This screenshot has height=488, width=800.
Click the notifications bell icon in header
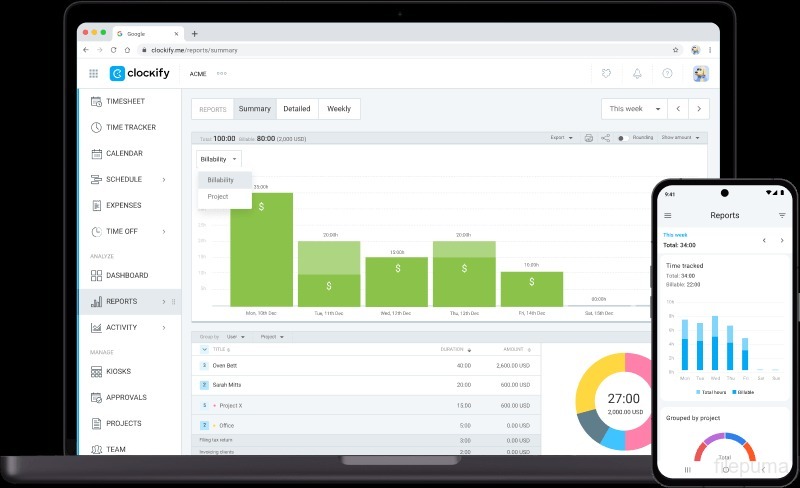point(637,73)
